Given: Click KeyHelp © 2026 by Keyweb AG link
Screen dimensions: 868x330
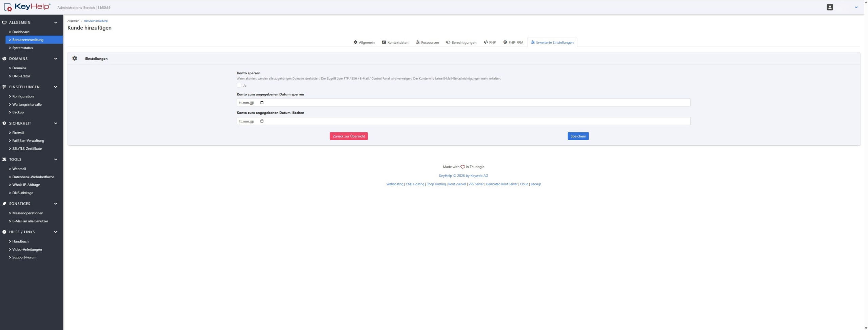Looking at the screenshot, I should (x=463, y=176).
